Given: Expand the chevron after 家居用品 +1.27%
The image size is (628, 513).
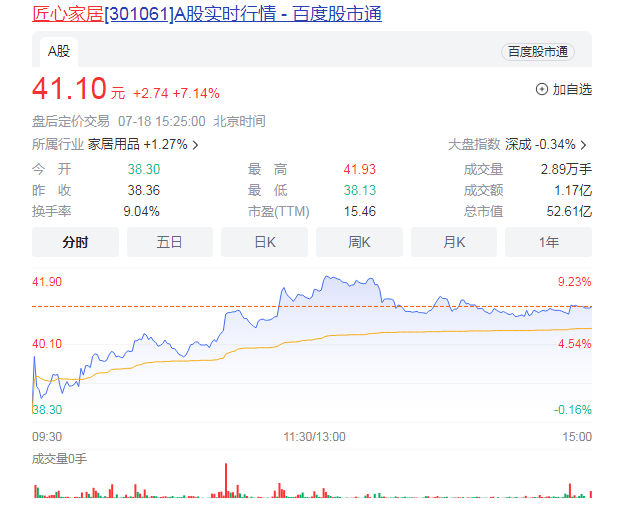Looking at the screenshot, I should (195, 145).
